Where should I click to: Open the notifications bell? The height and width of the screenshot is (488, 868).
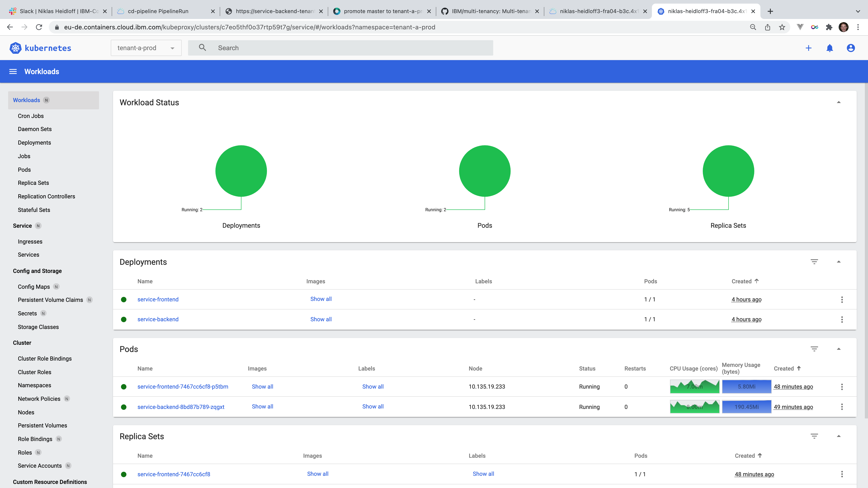830,48
